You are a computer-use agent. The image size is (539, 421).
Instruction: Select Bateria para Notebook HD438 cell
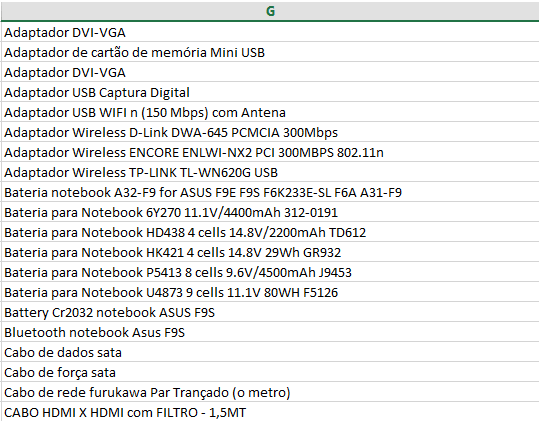tap(270, 232)
